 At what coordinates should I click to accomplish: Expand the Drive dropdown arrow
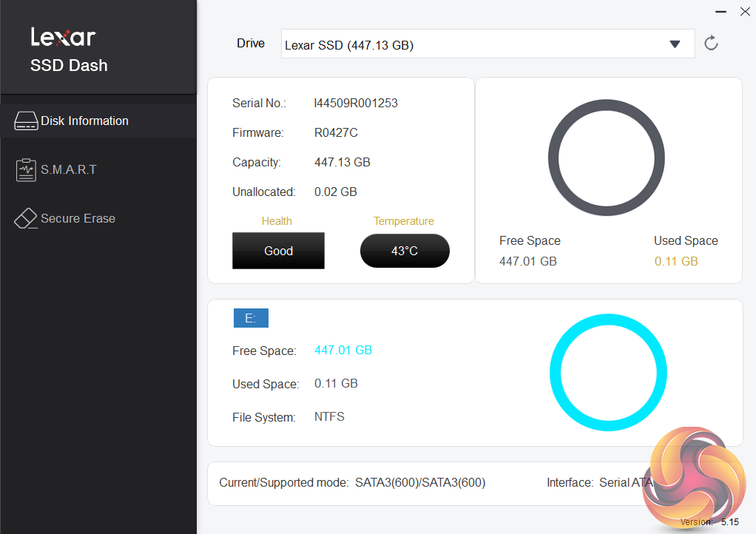point(675,44)
